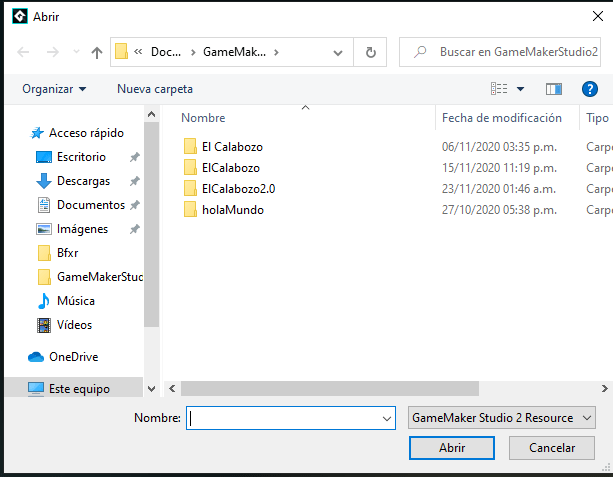Go to OneDrive in navigation pane
The height and width of the screenshot is (477, 613).
point(75,356)
